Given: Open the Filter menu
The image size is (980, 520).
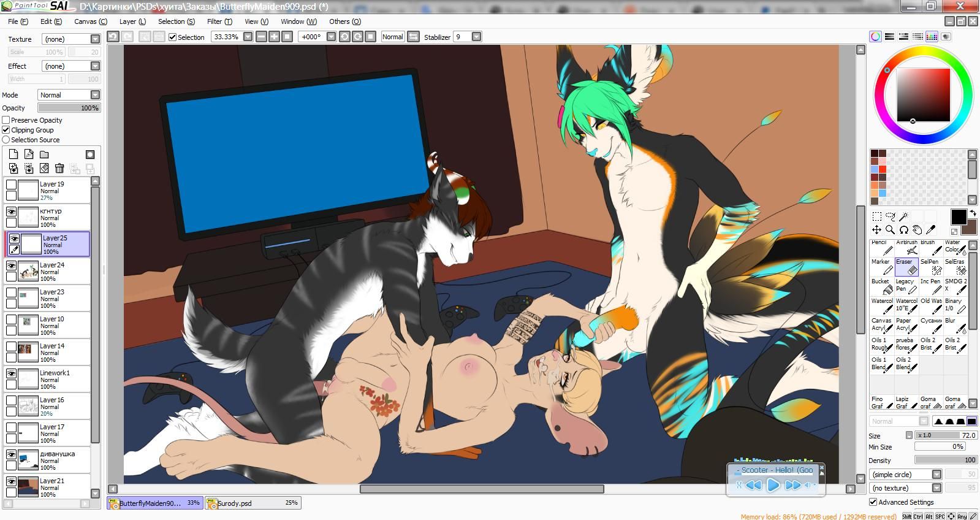Looking at the screenshot, I should tap(219, 21).
